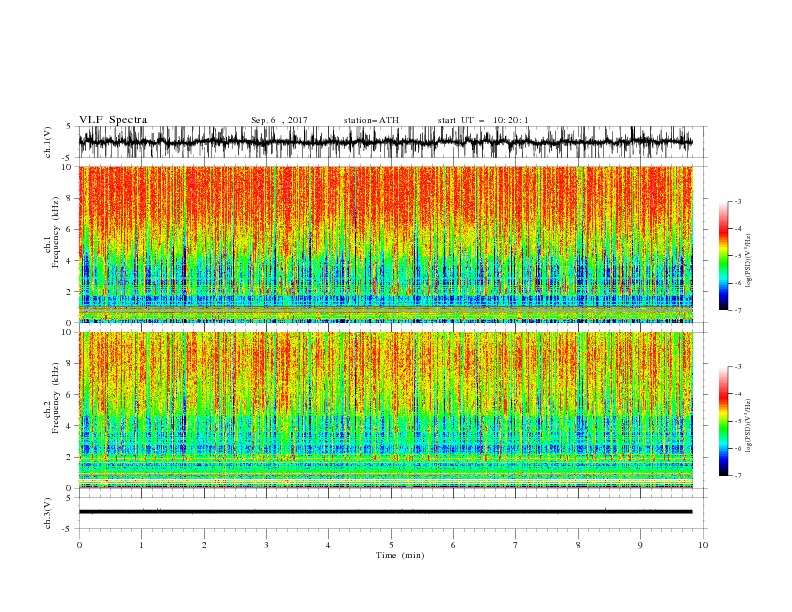Click the "VLF Spectra" plot title
This screenshot has height=612, width=792.
[x=113, y=120]
